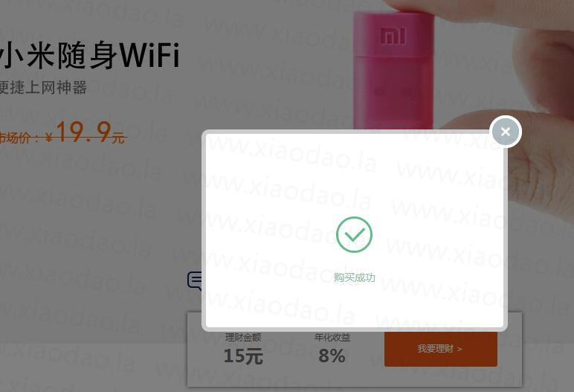Click the 我要理财 orange button
The height and width of the screenshot is (392, 574).
click(x=441, y=349)
